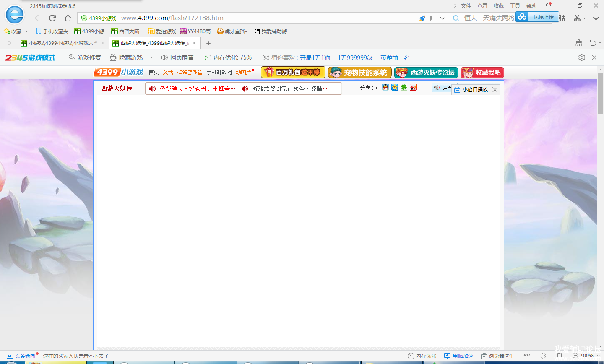Open the 100% zoom level dropdown
This screenshot has width=604, height=364.
597,356
